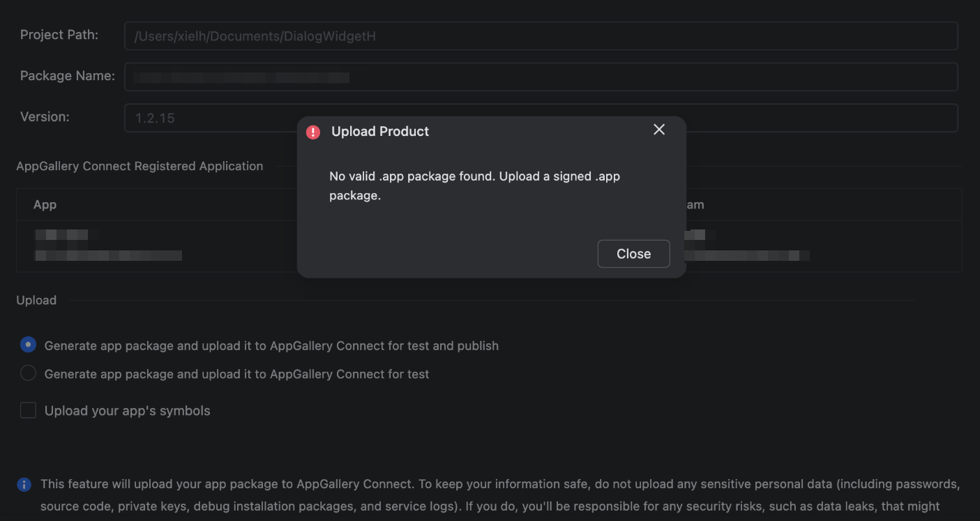980x521 pixels.
Task: Focus the Project Path input field
Action: coord(541,36)
